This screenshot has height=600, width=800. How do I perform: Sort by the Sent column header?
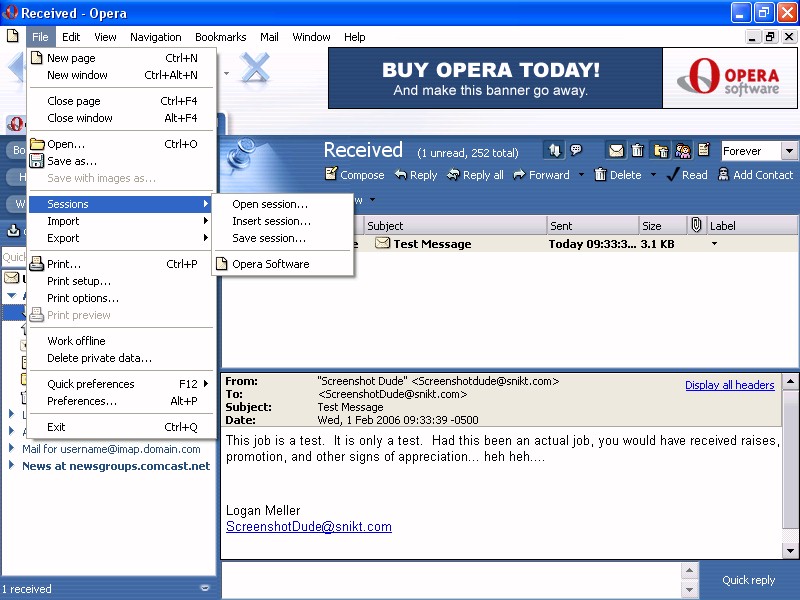click(592, 226)
